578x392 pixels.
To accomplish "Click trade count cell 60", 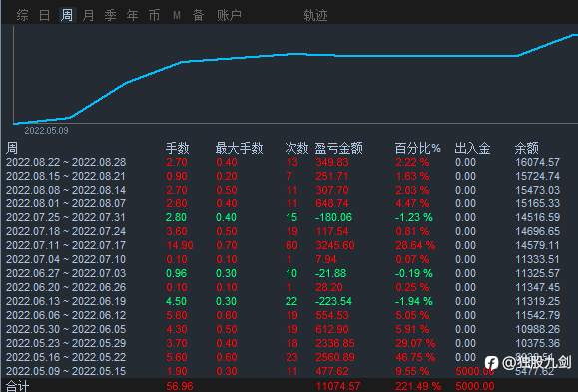I will [x=291, y=245].
